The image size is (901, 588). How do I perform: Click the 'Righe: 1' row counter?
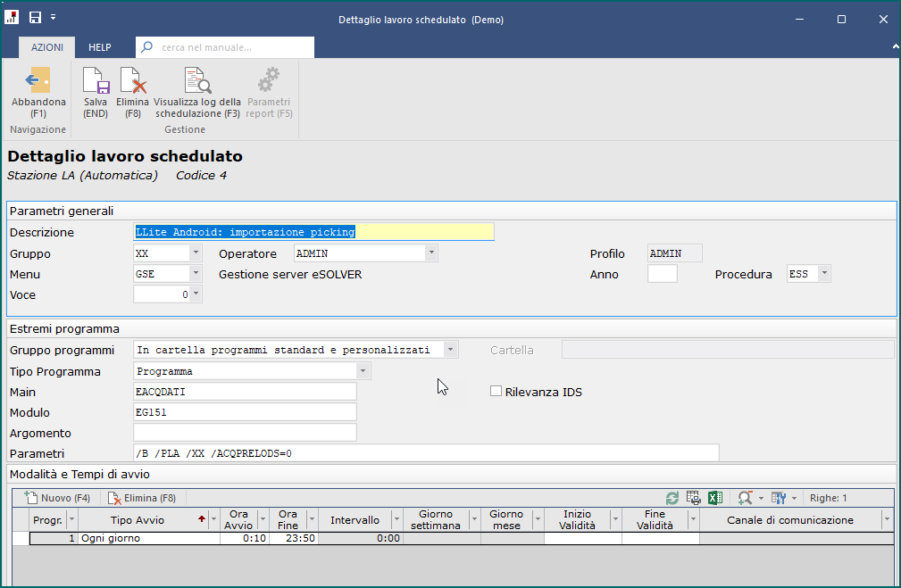pos(828,498)
